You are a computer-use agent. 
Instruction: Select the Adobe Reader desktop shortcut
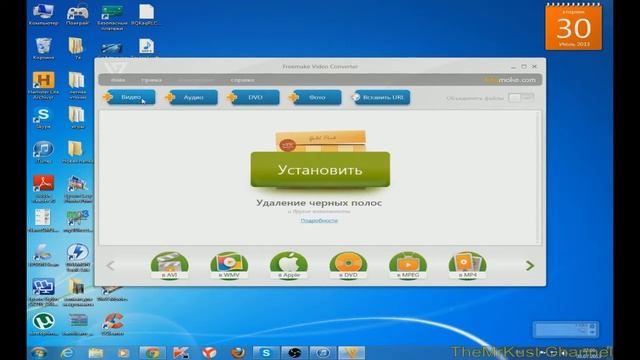(x=43, y=189)
